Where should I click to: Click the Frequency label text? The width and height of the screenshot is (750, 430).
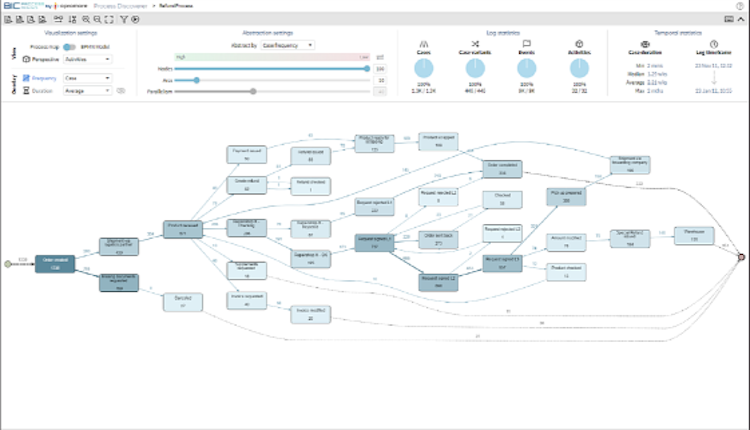tap(44, 78)
